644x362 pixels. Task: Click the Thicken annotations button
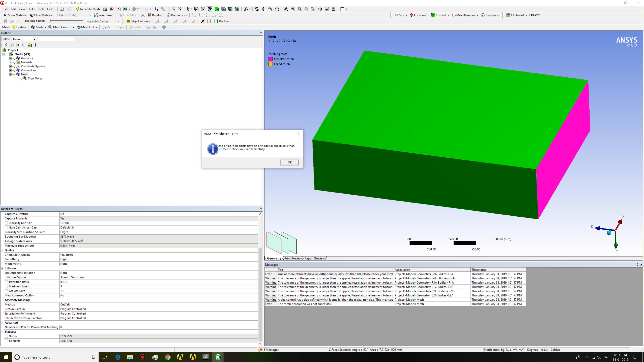point(221,21)
